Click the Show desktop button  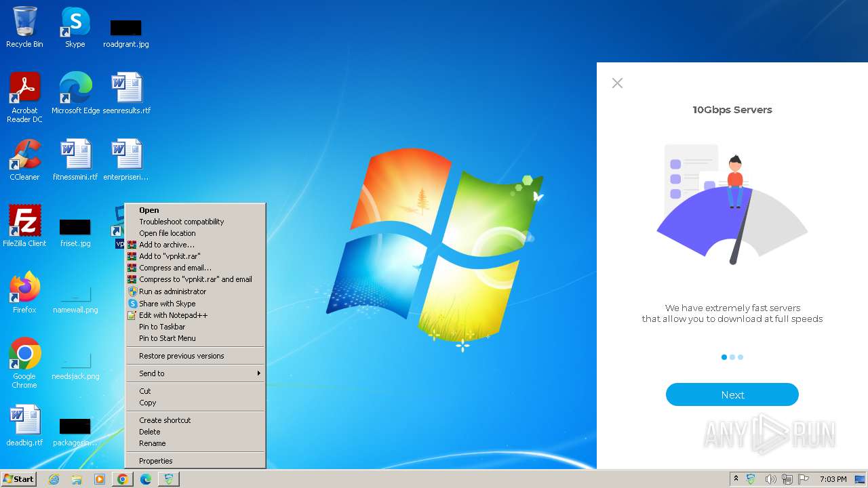click(x=861, y=479)
